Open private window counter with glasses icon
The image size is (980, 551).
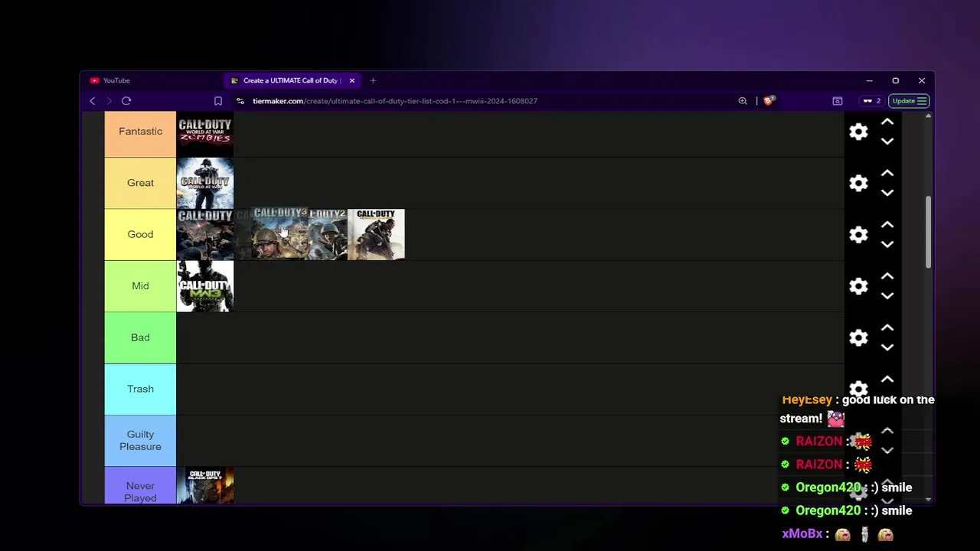coord(872,101)
